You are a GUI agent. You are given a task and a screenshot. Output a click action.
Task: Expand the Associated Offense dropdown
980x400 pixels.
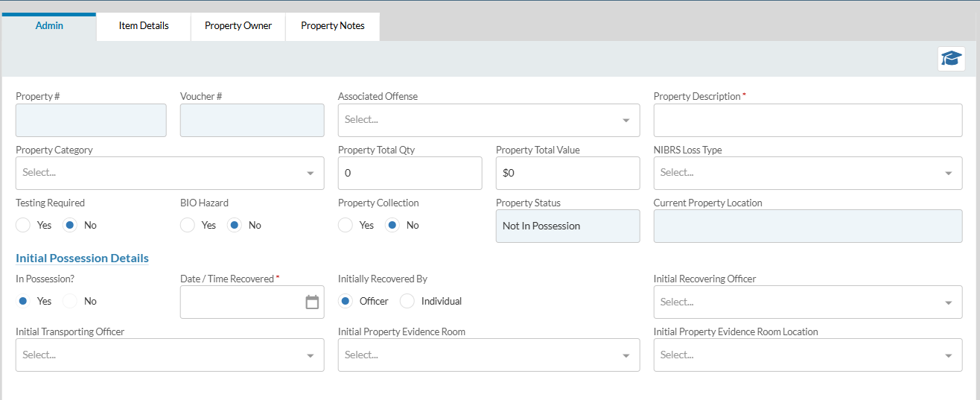[x=489, y=120]
